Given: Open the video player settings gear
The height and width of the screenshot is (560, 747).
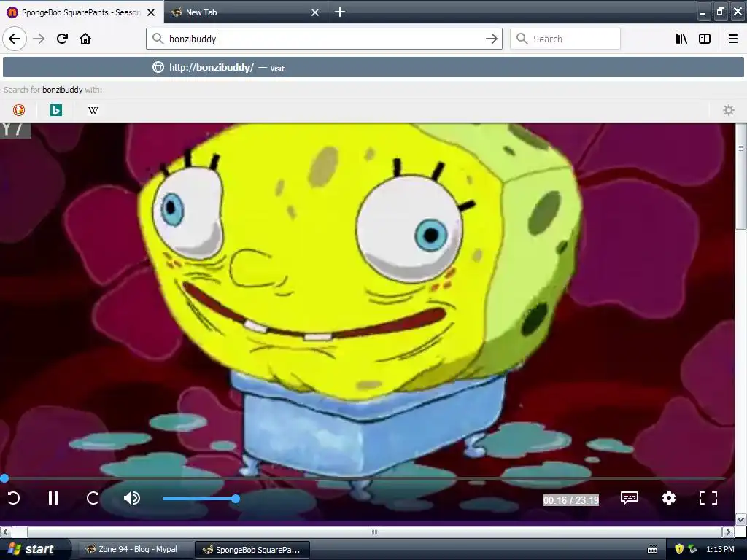Looking at the screenshot, I should point(669,498).
